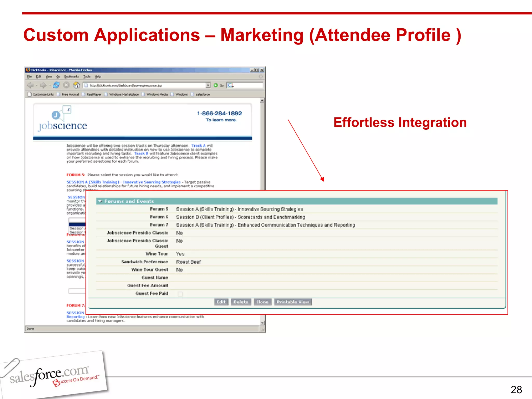Image resolution: width=532 pixels, height=399 pixels.
Task: Open the salesforce bookmark
Action: pos(201,94)
